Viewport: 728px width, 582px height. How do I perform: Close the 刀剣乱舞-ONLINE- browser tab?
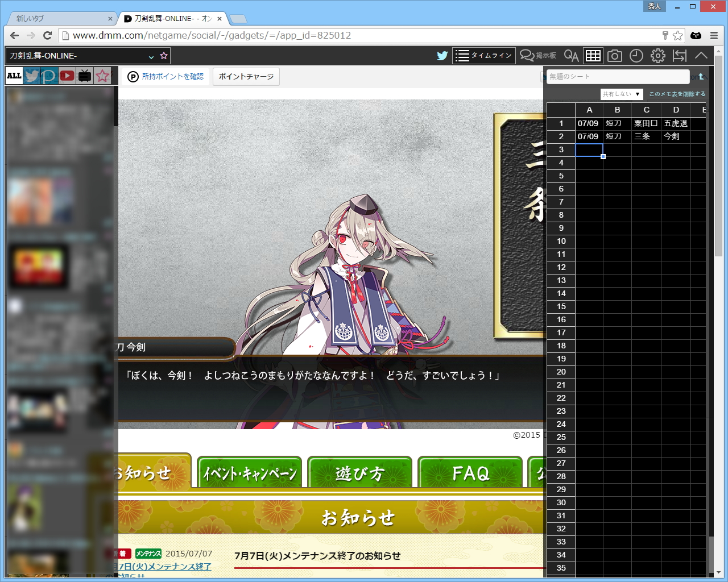220,19
